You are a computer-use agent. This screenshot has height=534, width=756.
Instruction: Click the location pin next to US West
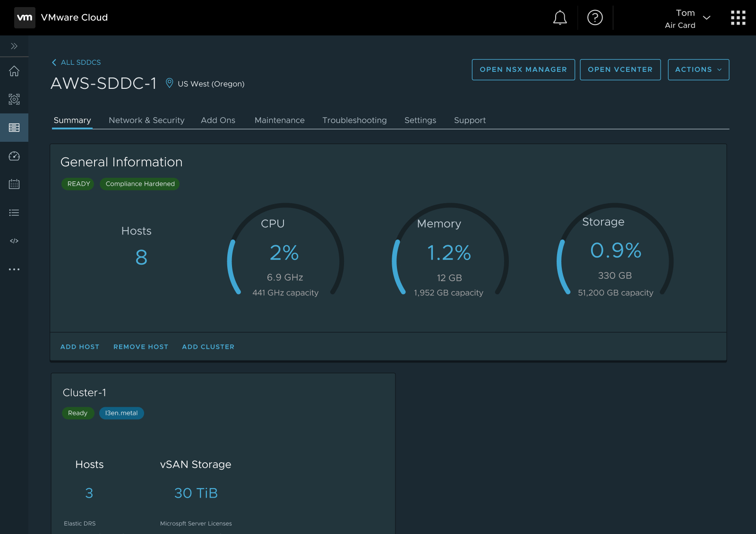[x=169, y=83]
